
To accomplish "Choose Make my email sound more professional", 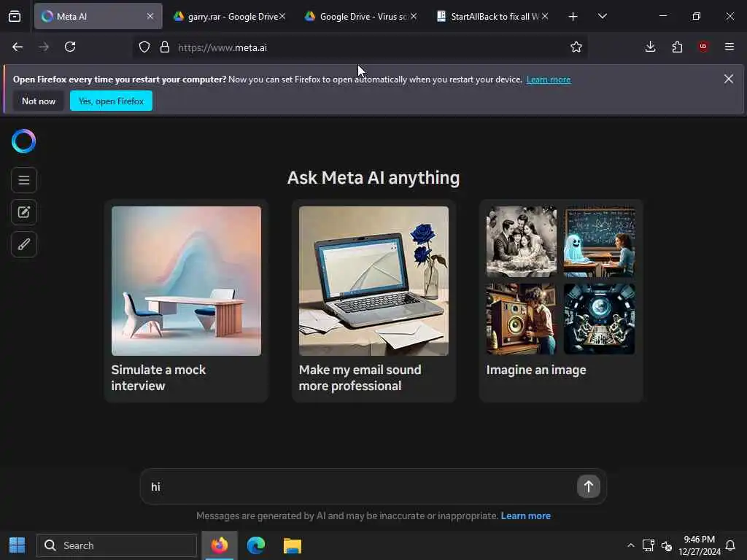I will 374,301.
